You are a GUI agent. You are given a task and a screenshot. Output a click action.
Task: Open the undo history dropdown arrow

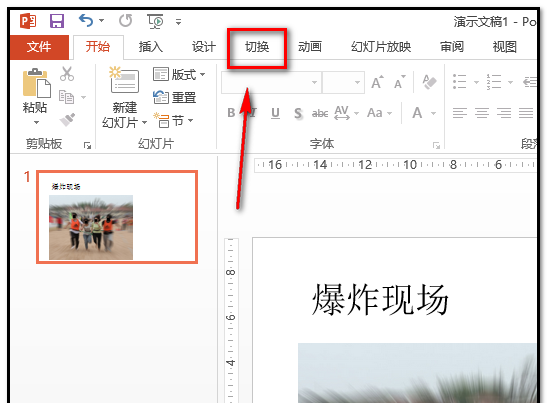[x=102, y=21]
